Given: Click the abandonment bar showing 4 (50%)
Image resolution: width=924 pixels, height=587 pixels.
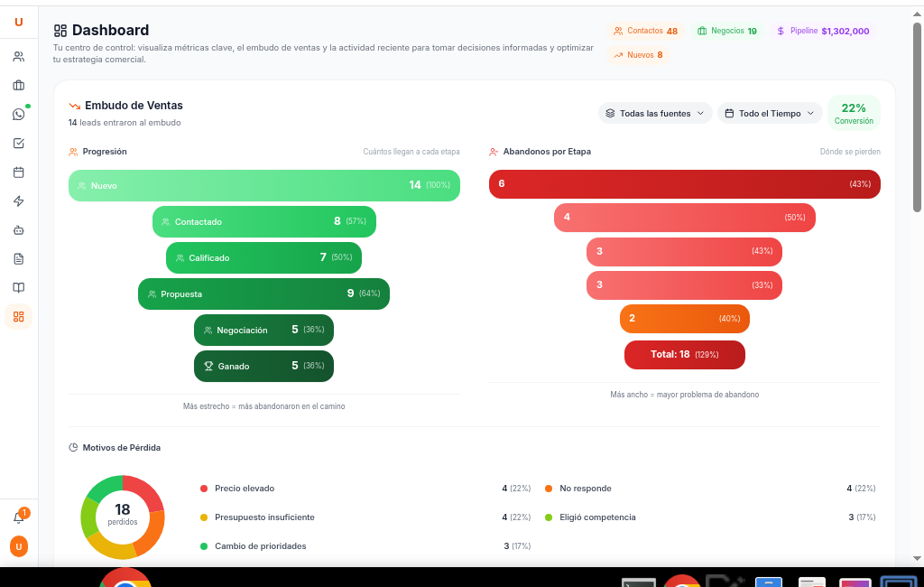Looking at the screenshot, I should click(x=685, y=218).
